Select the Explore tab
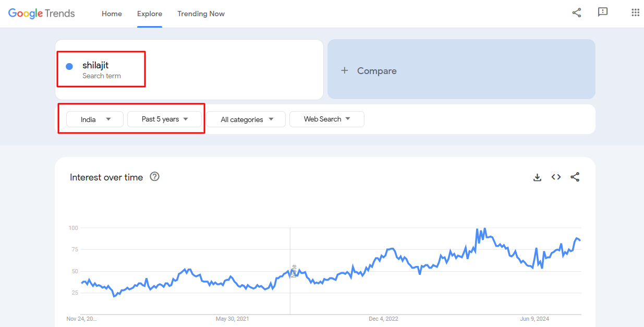 [150, 14]
